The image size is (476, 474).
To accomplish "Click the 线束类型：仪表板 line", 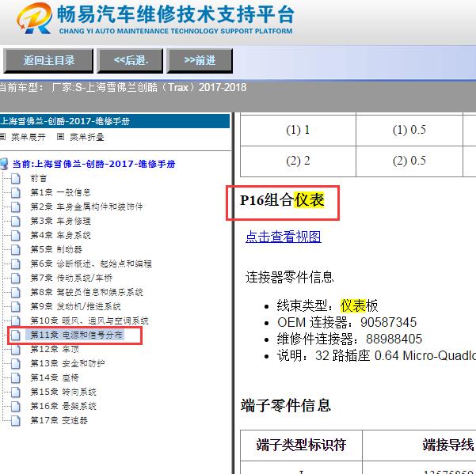I will [x=327, y=305].
